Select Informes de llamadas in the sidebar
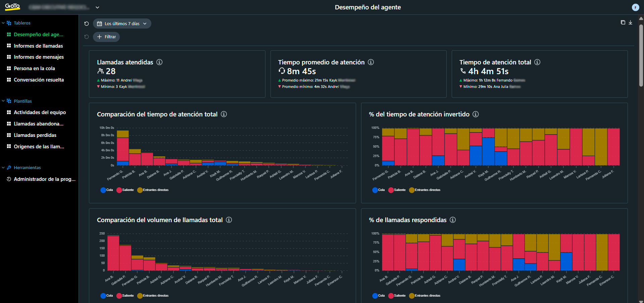Image resolution: width=644 pixels, height=303 pixels. click(38, 46)
